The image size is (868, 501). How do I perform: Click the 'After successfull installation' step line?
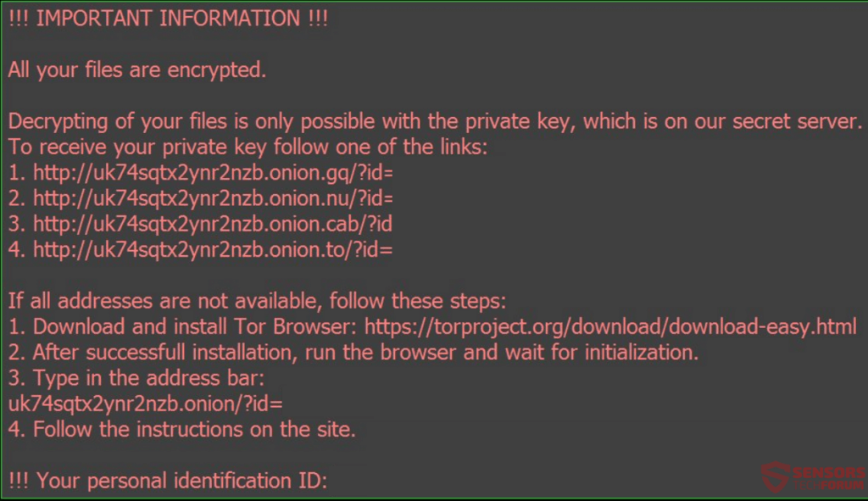pyautogui.click(x=353, y=352)
